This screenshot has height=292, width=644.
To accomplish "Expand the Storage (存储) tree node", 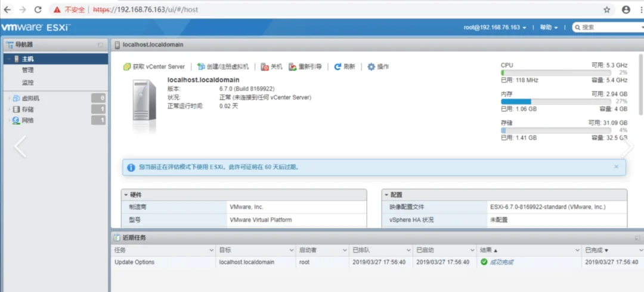I will (9, 109).
